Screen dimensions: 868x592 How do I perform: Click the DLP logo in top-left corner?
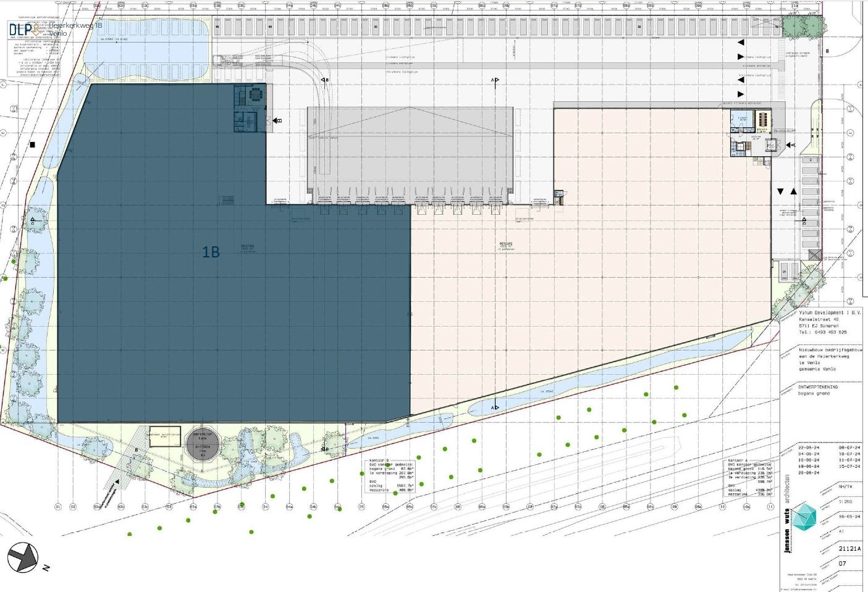[20, 30]
